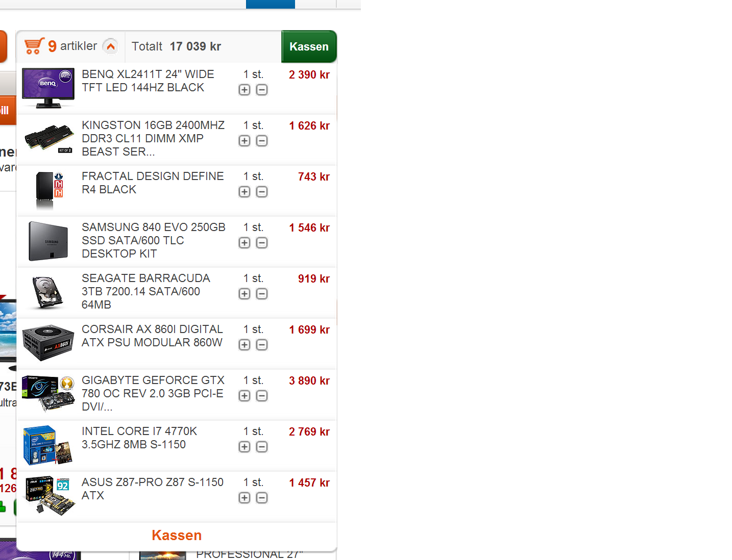This screenshot has width=732, height=560.
Task: Add one more Kingston 16GB memory kit
Action: pyautogui.click(x=245, y=141)
